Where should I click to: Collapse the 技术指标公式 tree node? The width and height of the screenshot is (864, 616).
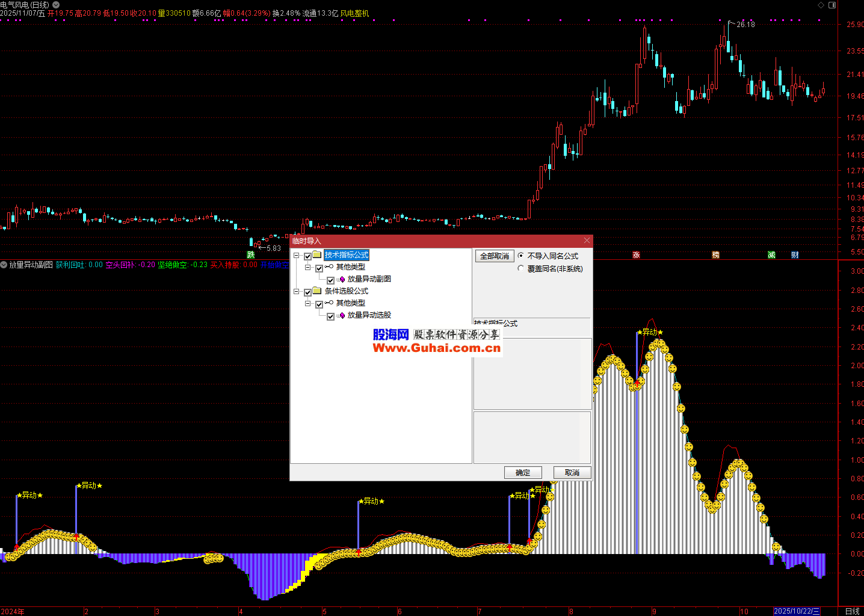297,256
